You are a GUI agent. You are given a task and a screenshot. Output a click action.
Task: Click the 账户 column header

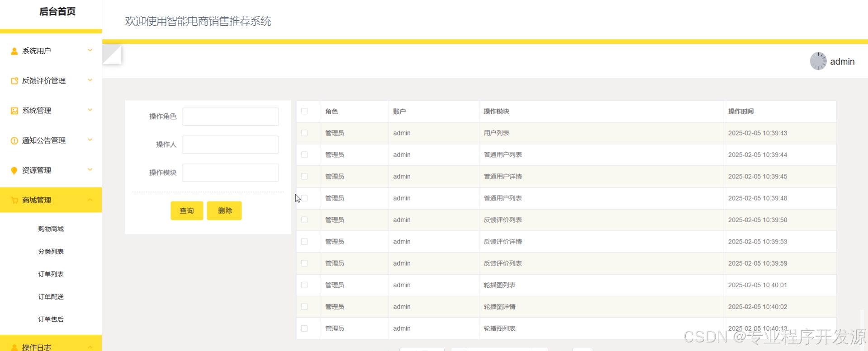399,111
